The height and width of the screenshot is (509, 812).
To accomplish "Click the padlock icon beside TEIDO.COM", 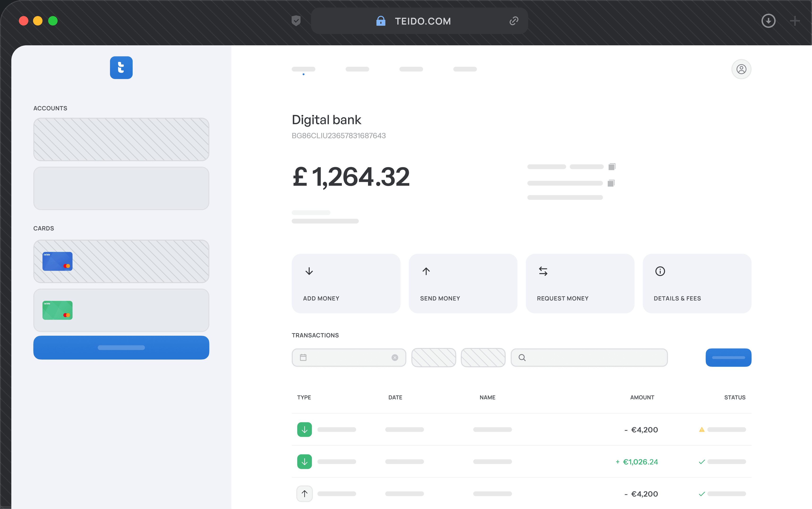I will pos(381,21).
